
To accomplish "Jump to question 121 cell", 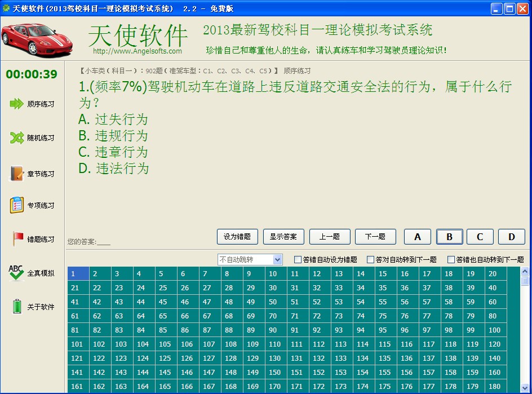I will (78, 358).
